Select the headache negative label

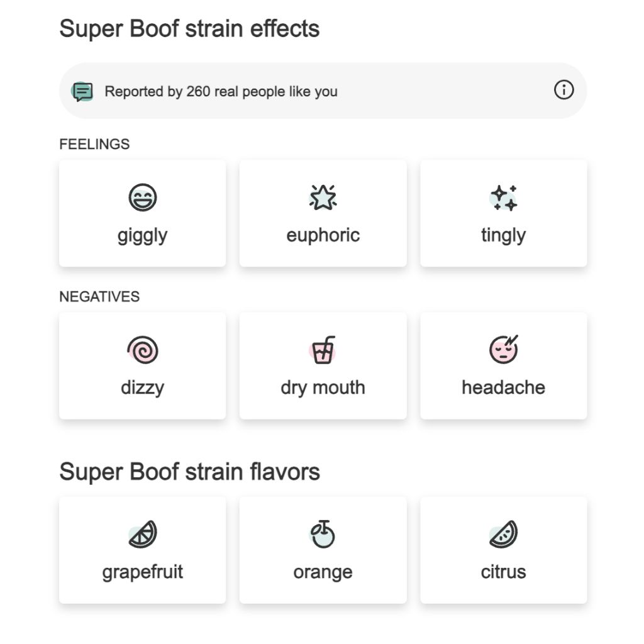click(504, 387)
